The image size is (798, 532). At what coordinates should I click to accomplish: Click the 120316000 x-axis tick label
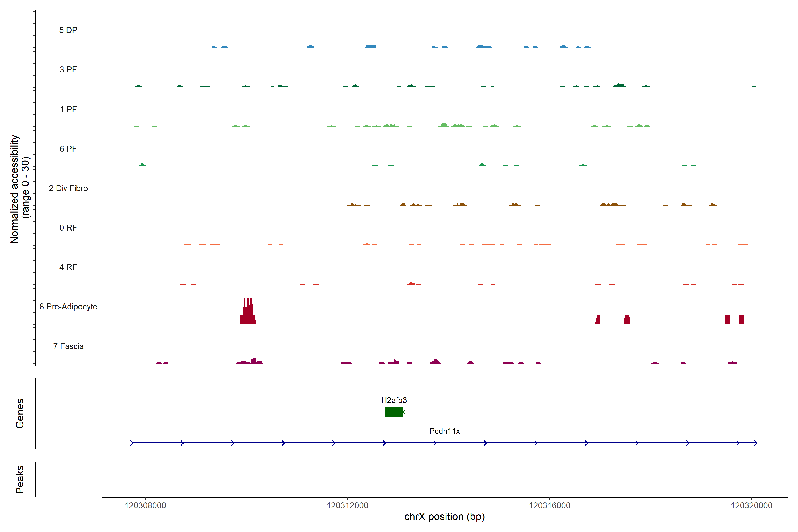(x=550, y=505)
